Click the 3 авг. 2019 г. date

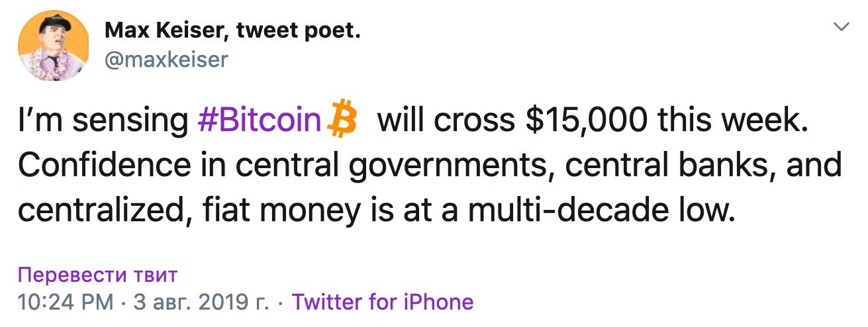tap(201, 302)
